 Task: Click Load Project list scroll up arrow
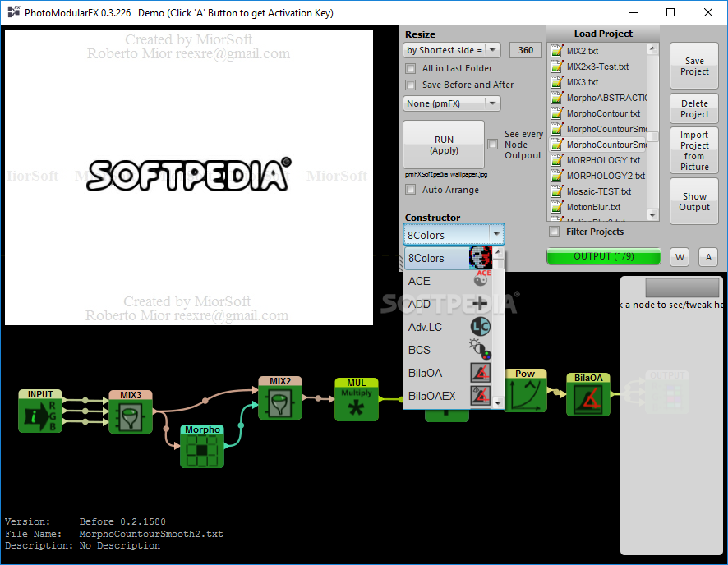652,48
